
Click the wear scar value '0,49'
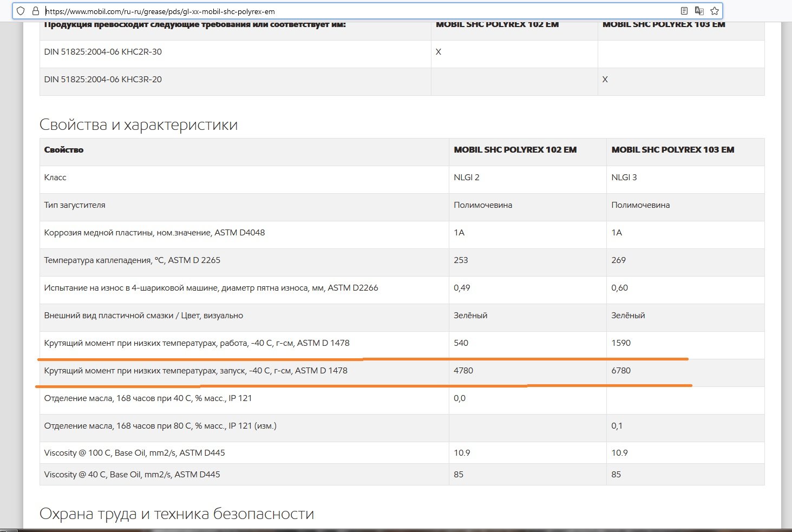click(x=462, y=288)
